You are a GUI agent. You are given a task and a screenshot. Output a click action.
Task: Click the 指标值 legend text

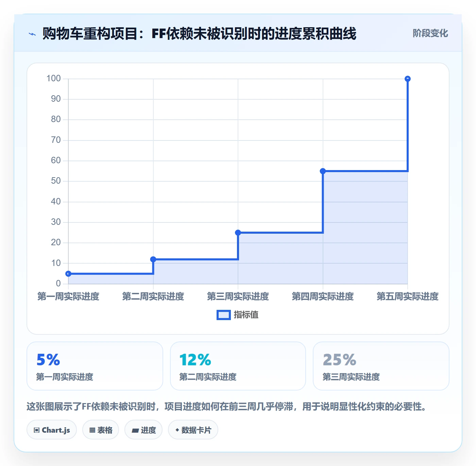(x=246, y=315)
